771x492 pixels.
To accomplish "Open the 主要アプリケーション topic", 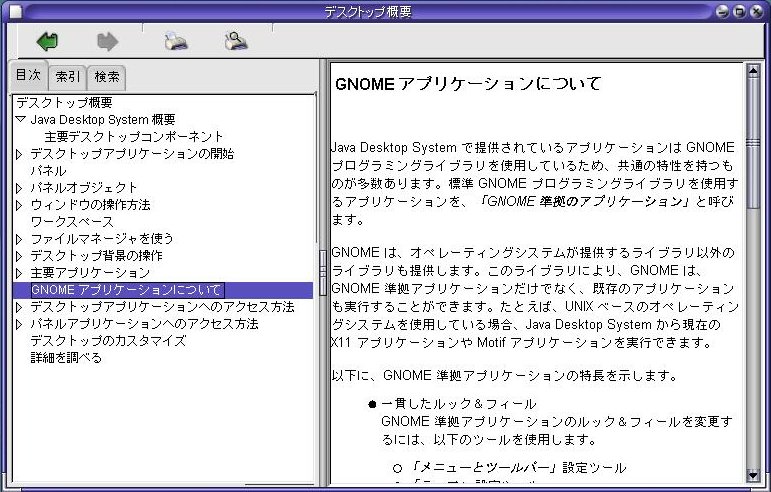I will (x=90, y=273).
